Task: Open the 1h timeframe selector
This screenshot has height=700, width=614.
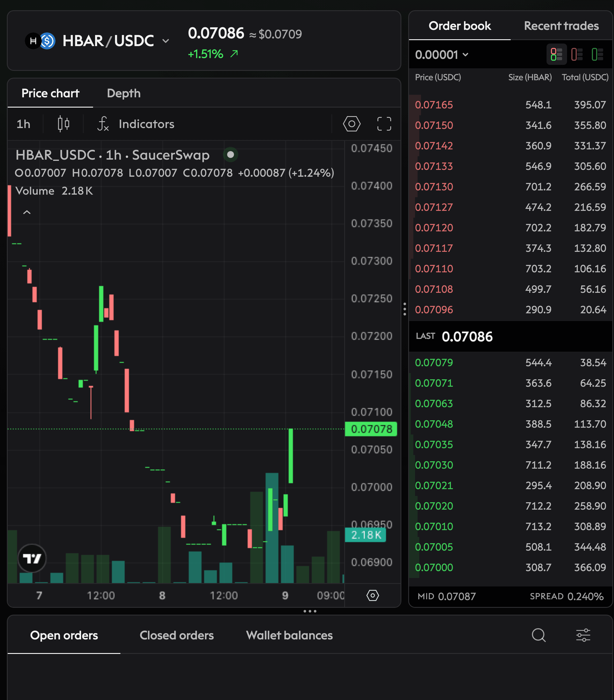Action: 23,124
